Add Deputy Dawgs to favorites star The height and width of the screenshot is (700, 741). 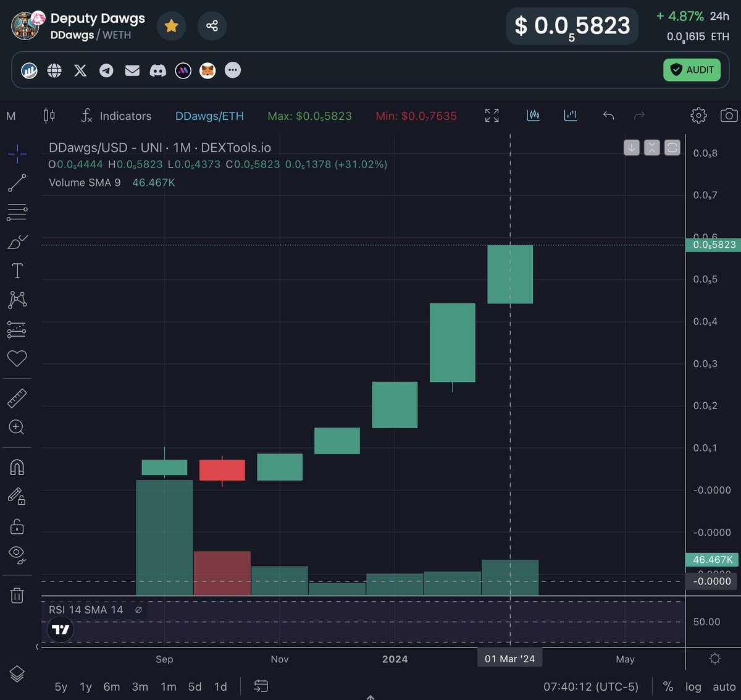pos(172,26)
